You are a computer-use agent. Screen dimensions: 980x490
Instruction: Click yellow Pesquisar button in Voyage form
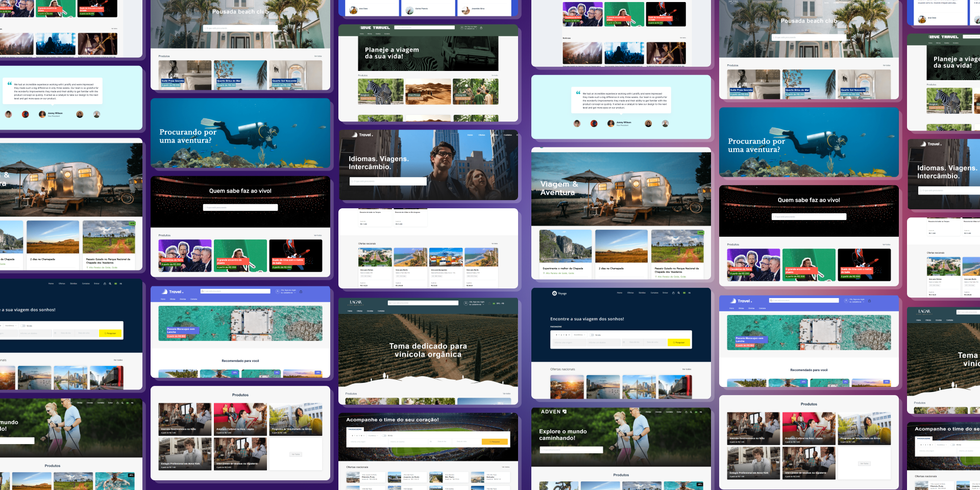tap(679, 342)
